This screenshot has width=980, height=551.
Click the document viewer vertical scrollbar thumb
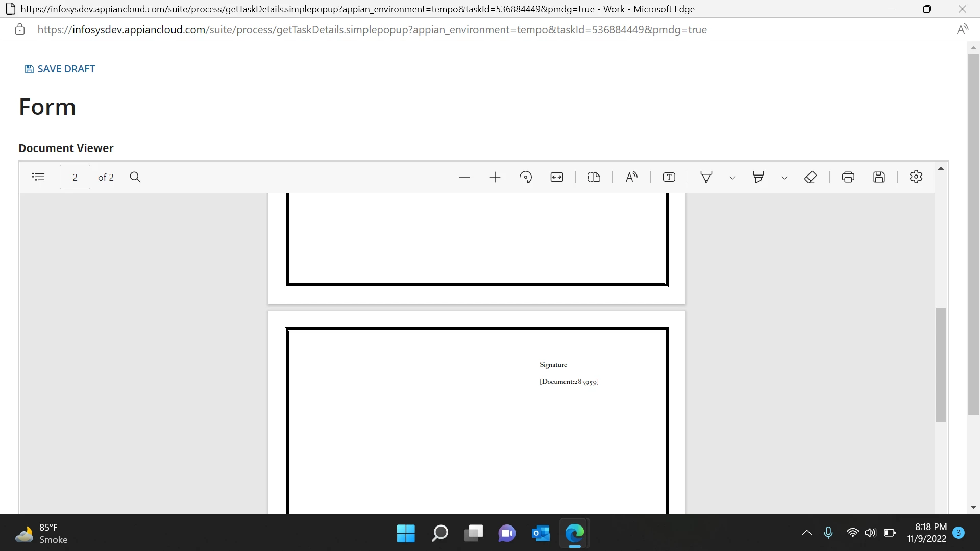click(x=941, y=365)
